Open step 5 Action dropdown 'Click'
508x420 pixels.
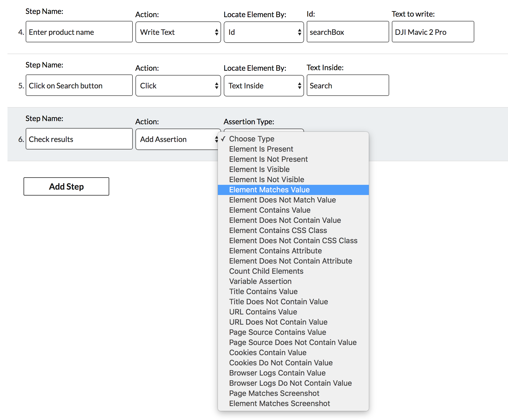click(x=178, y=86)
